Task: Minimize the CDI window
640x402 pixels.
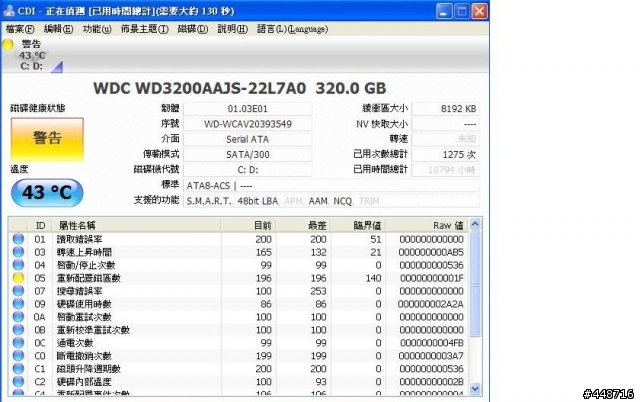Action: tap(444, 11)
